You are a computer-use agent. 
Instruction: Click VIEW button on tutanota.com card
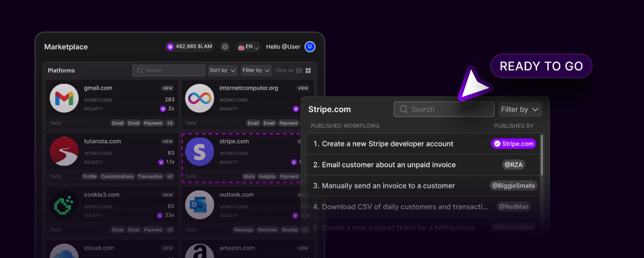click(x=167, y=141)
